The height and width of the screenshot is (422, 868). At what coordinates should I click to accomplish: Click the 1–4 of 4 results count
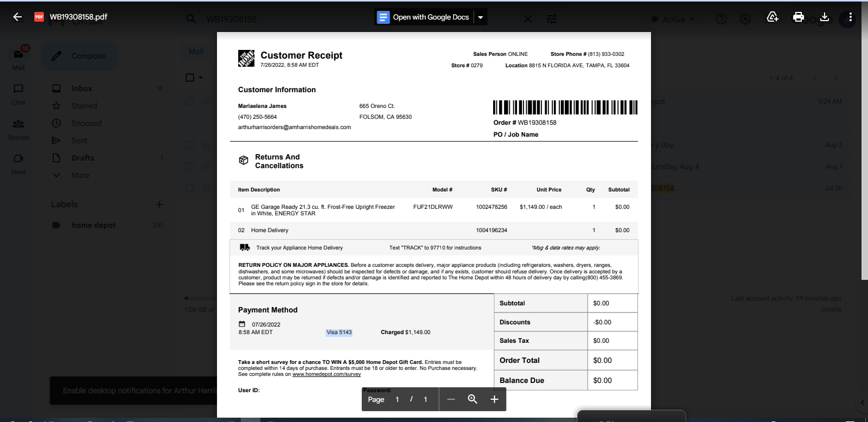[781, 78]
